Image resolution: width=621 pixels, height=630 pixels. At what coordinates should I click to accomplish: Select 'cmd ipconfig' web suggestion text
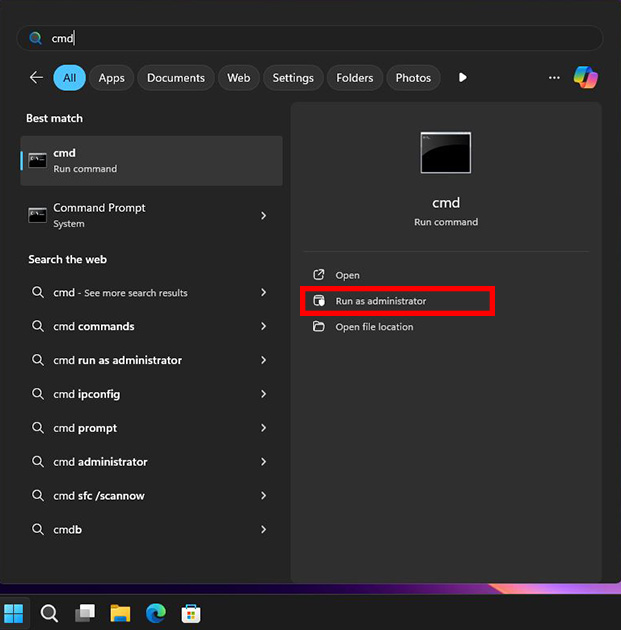(x=87, y=394)
